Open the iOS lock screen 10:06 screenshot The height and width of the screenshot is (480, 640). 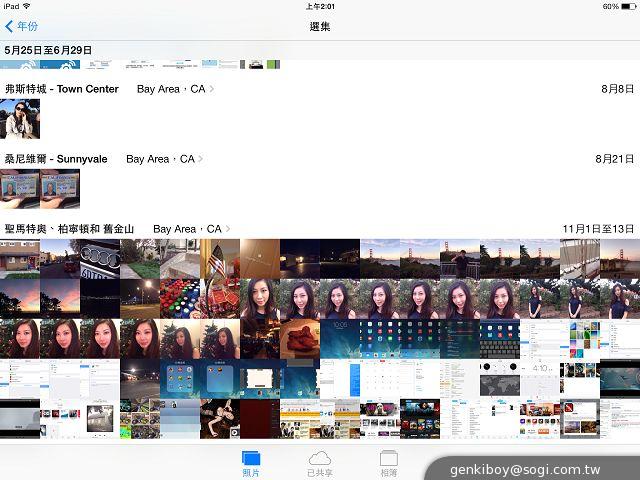point(340,339)
